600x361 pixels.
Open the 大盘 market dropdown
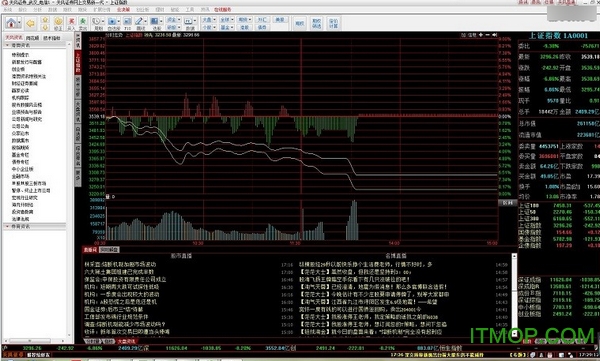click(x=209, y=20)
